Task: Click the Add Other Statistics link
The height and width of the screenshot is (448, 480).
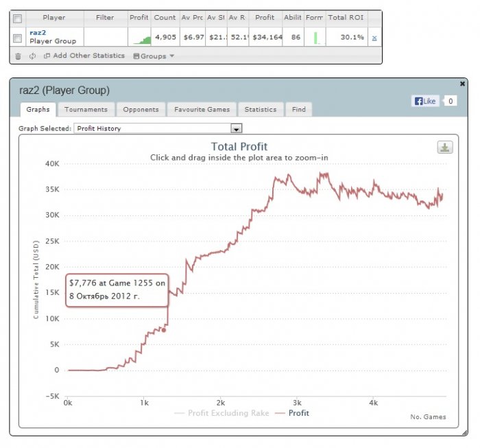Action: [84, 56]
